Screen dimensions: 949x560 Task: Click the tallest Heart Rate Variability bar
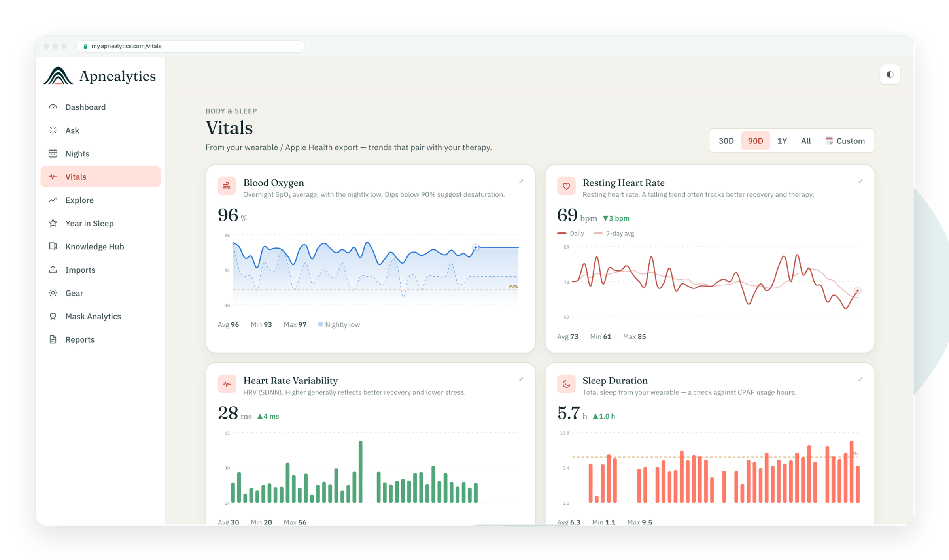point(360,471)
